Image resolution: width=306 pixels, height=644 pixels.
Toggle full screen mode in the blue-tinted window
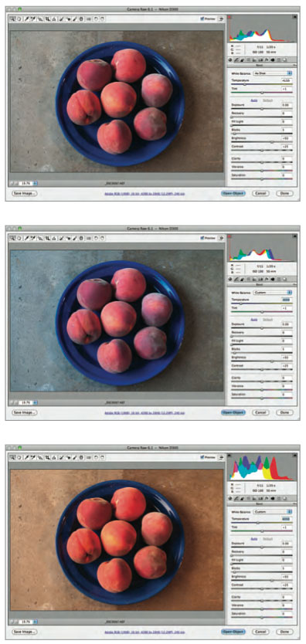[x=221, y=238]
